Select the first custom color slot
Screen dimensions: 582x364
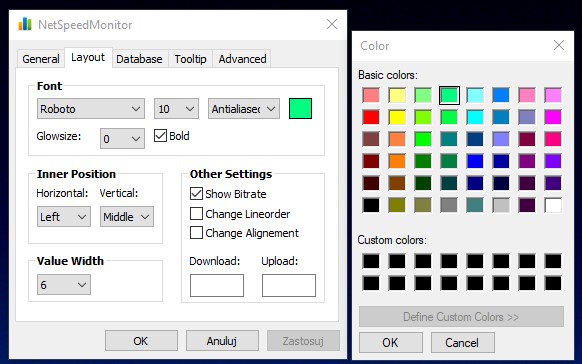coord(371,261)
